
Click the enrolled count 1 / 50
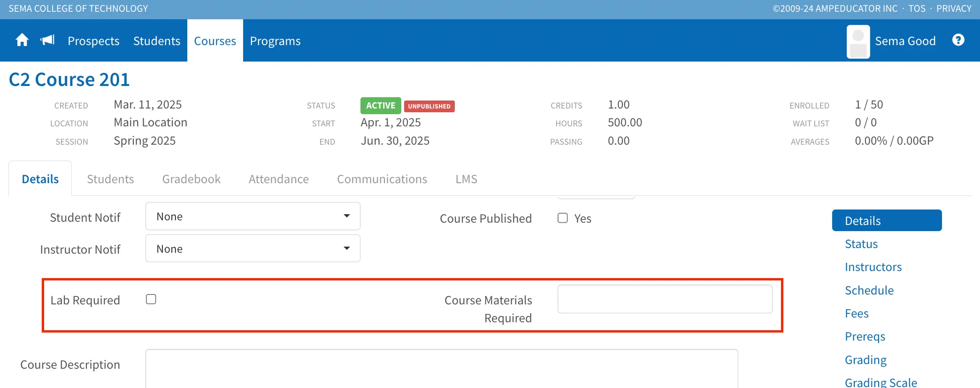869,104
